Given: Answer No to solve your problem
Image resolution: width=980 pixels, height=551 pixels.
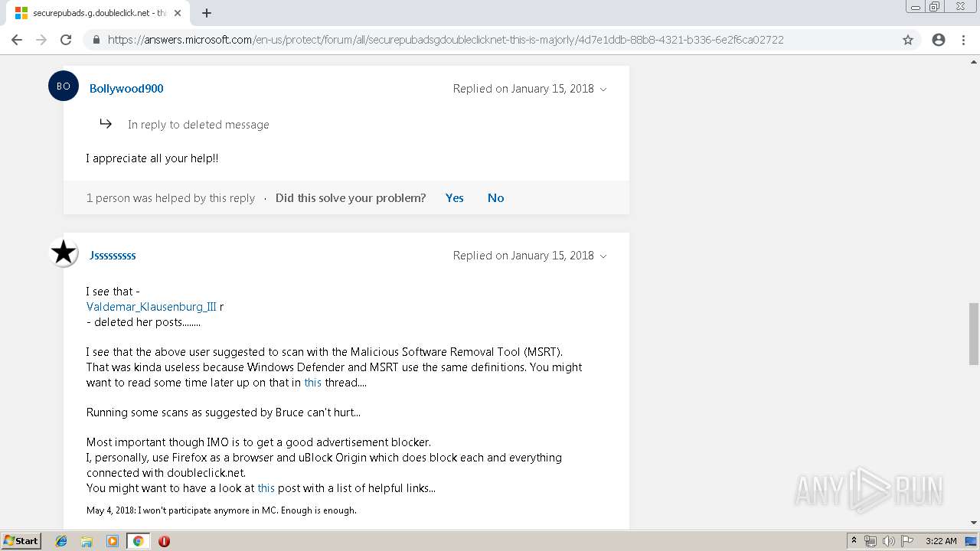Looking at the screenshot, I should coord(495,197).
